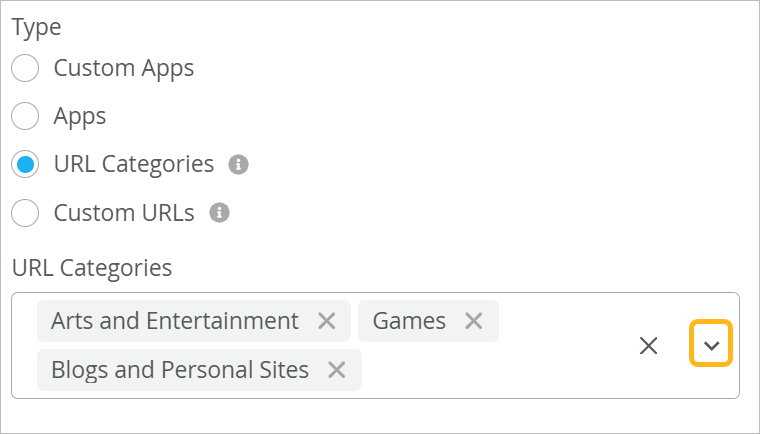Choose the Apps radio option
Viewport: 760px width, 434px height.
[25, 116]
